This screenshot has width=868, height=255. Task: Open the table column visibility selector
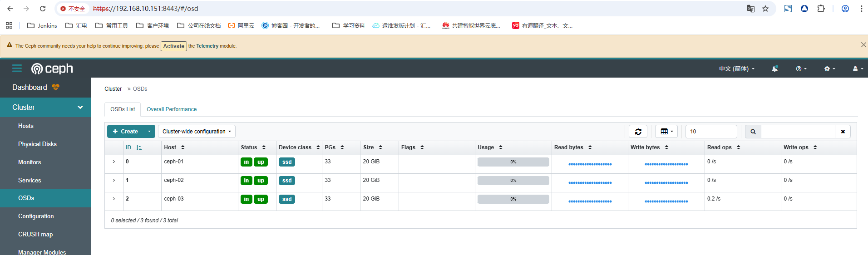coord(666,132)
